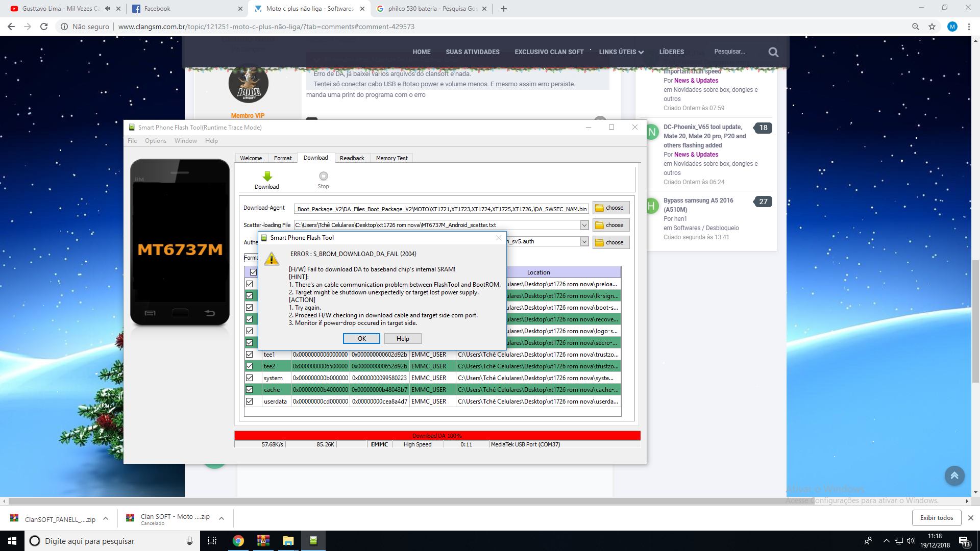Click the Download-Agent path field

442,209
